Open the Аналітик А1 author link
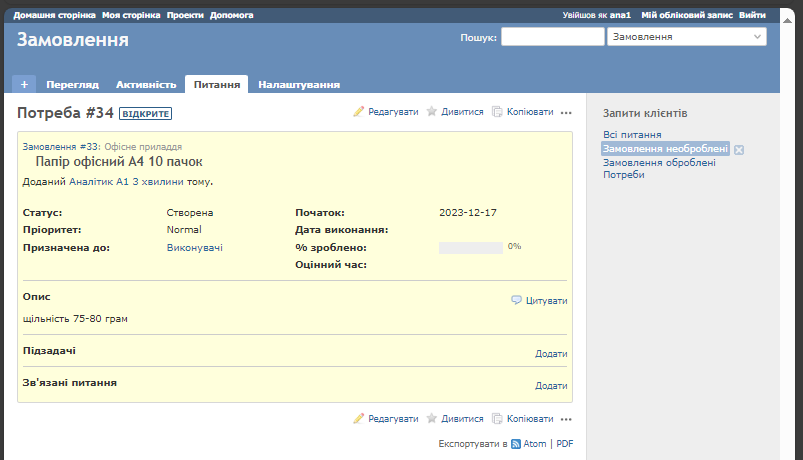The image size is (803, 460). coord(99,182)
